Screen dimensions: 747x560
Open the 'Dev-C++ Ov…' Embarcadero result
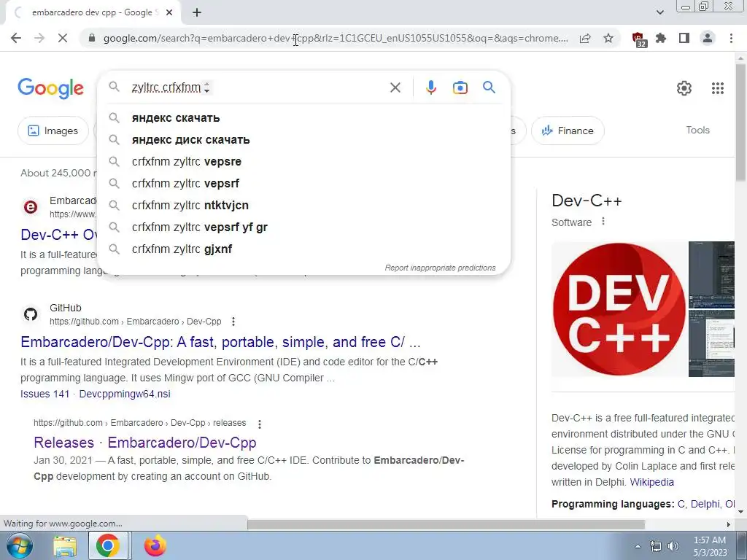[x=59, y=234]
